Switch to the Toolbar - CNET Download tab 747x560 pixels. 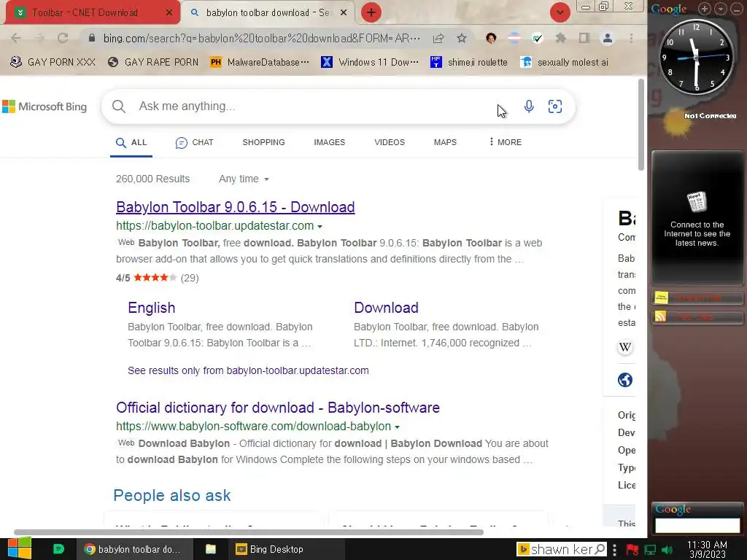[x=85, y=13]
